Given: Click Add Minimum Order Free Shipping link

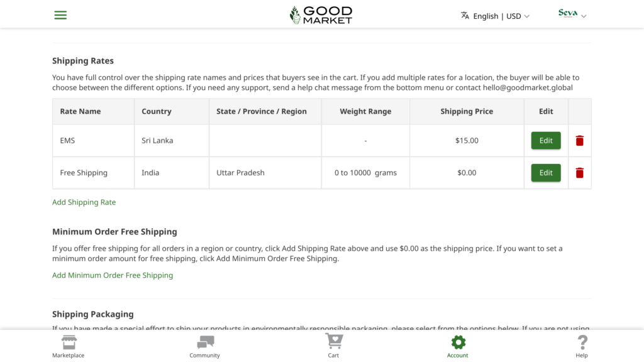Looking at the screenshot, I should [113, 275].
